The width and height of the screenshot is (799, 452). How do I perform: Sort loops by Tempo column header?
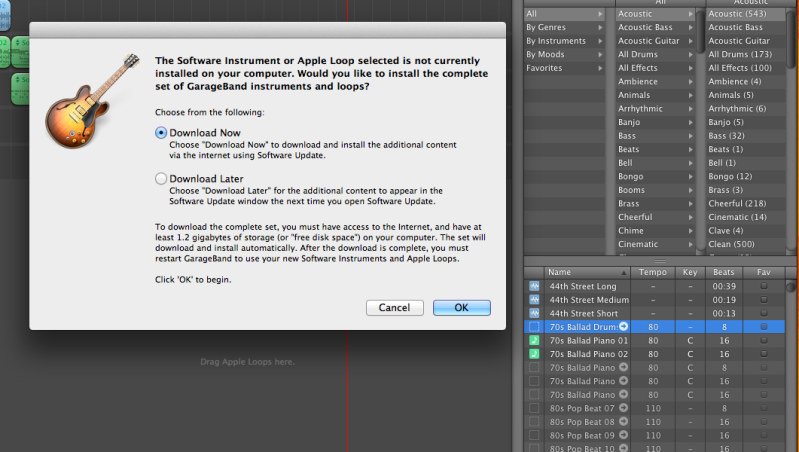pos(653,272)
